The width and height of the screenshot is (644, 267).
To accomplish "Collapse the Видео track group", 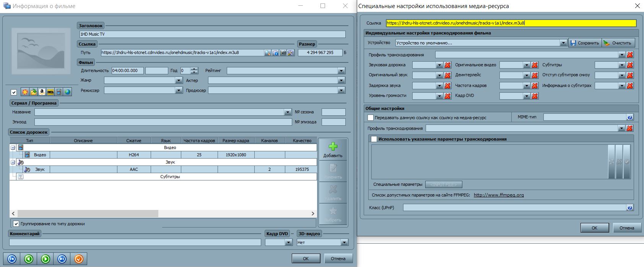I will (13, 147).
